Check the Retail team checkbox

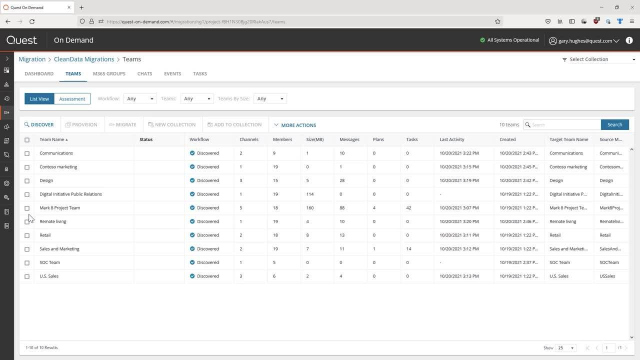[x=27, y=236]
